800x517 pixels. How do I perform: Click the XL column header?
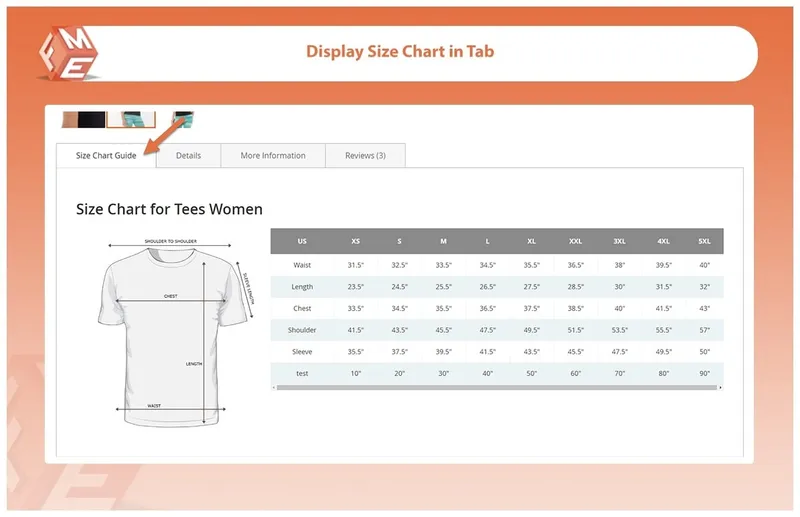pyautogui.click(x=532, y=241)
